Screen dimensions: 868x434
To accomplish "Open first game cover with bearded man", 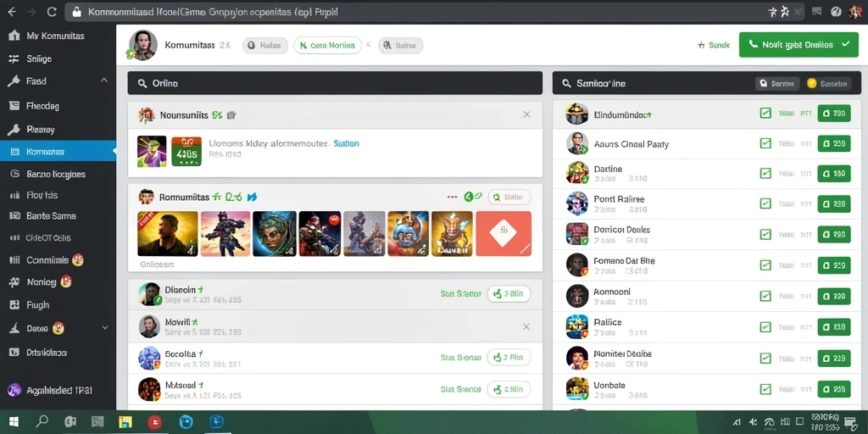I will (x=168, y=234).
